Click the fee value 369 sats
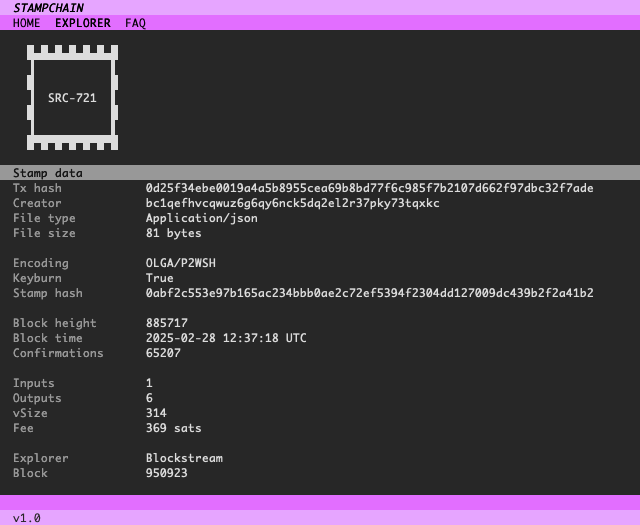The height and width of the screenshot is (525, 640). tap(173, 428)
